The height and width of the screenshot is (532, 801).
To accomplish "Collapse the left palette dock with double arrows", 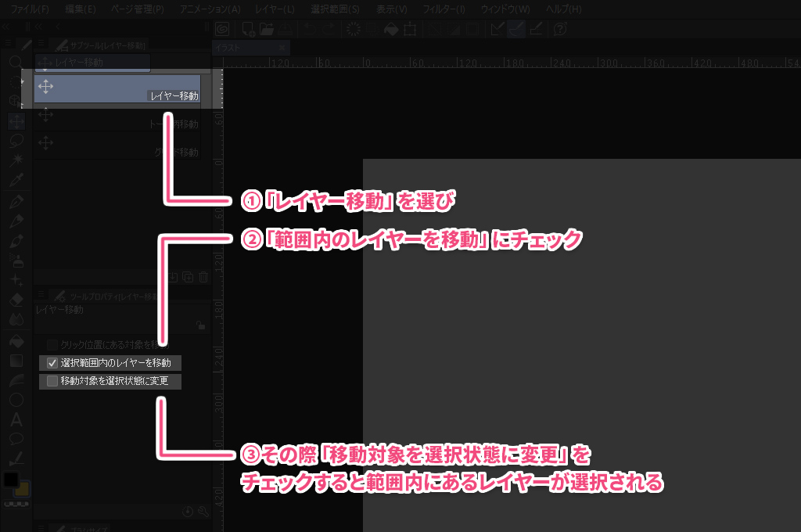I will (x=6, y=28).
